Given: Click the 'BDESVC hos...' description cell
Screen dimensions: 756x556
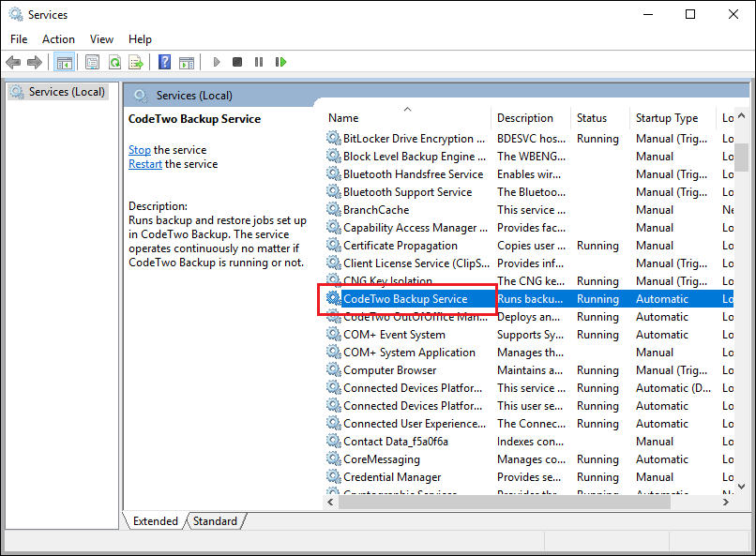Looking at the screenshot, I should pos(531,138).
